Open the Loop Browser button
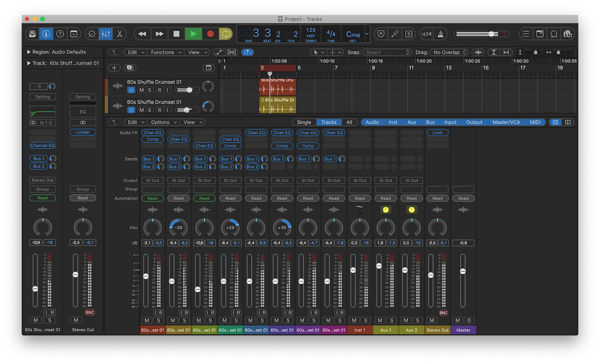Screen dimensions: 600x364 pyautogui.click(x=554, y=33)
